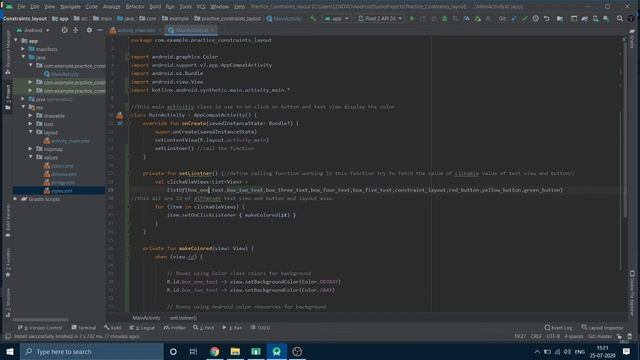Open the Android project view dropdown

[33, 30]
